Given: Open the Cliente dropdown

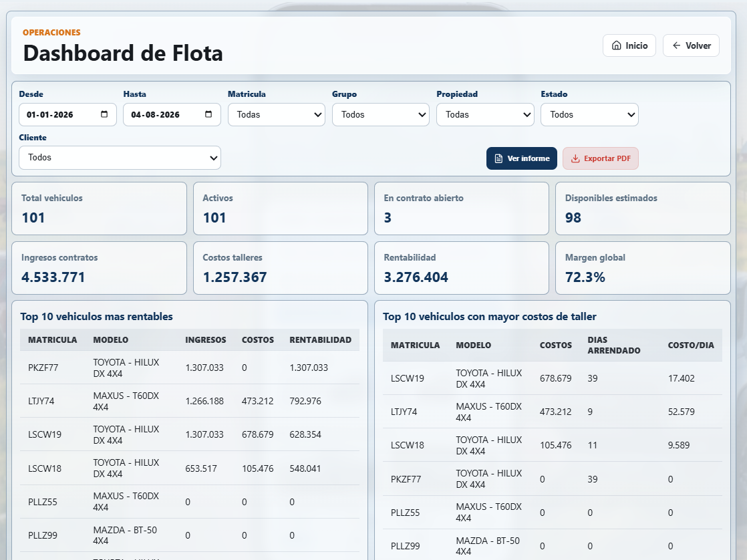Looking at the screenshot, I should [120, 158].
